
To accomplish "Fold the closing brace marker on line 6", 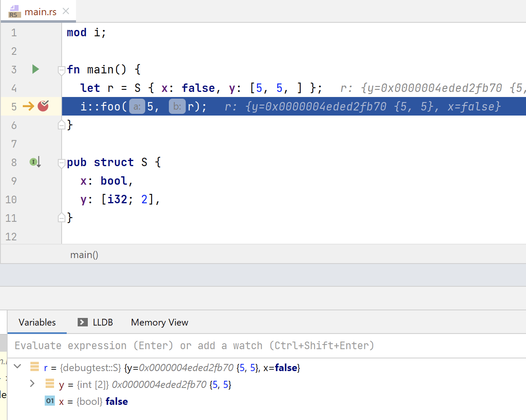I will (62, 125).
